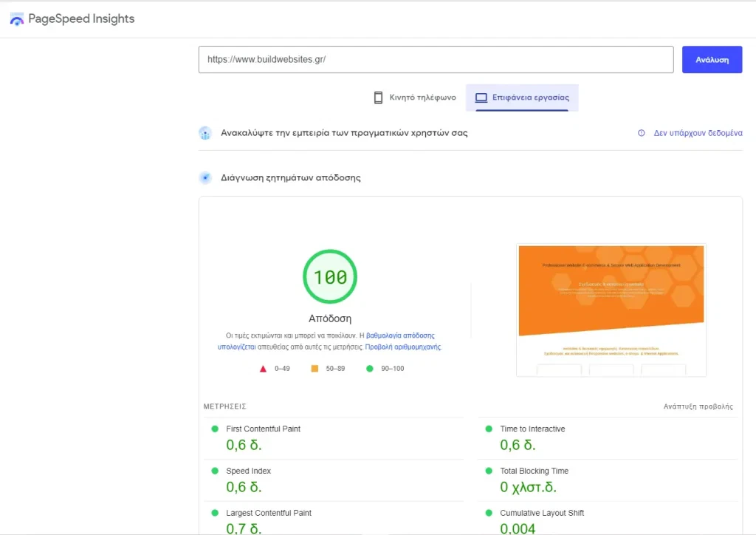
Task: Expand view via 'Ανάπτυξη προβολής'
Action: click(698, 407)
